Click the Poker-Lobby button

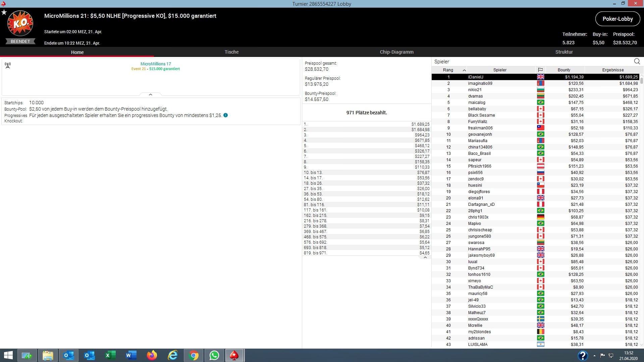point(618,19)
